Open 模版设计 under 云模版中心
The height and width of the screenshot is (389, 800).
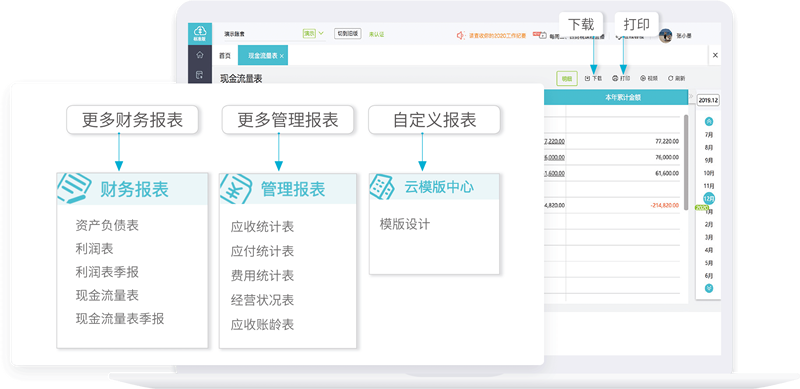[x=405, y=224]
